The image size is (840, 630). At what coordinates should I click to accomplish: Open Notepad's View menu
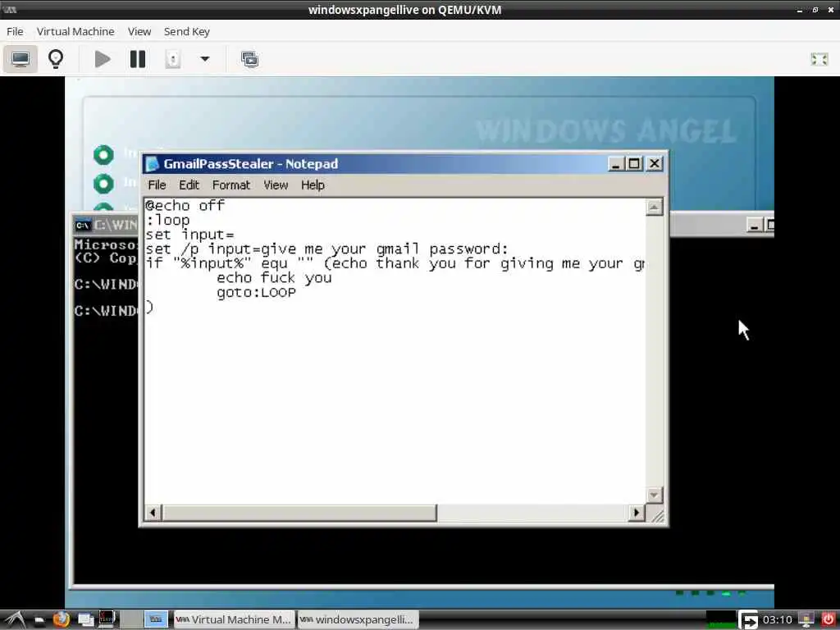[x=276, y=185]
